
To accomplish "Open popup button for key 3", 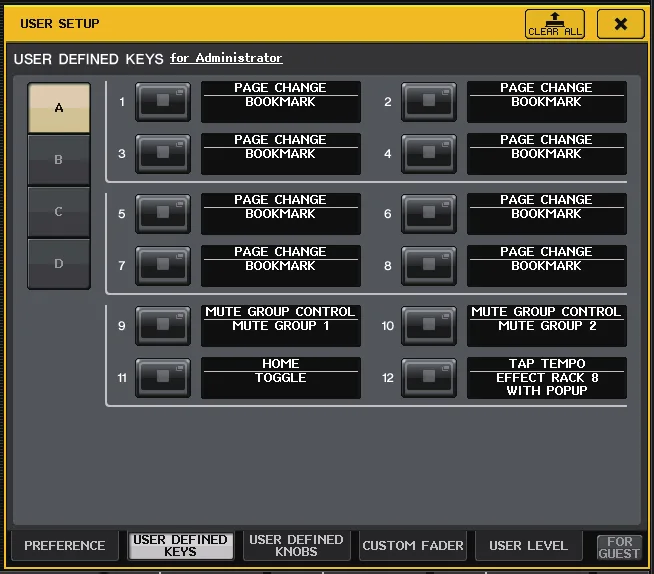I will tap(163, 154).
